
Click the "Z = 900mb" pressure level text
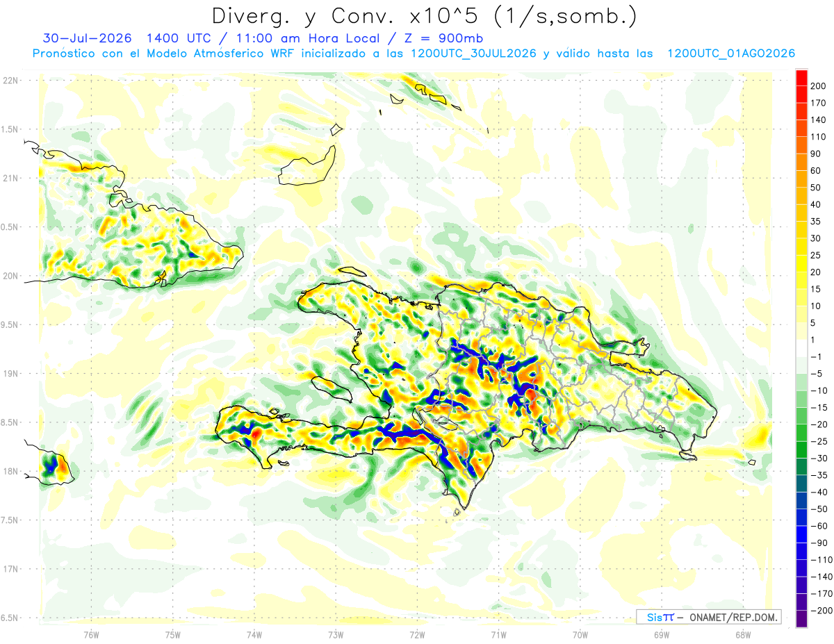click(x=439, y=38)
